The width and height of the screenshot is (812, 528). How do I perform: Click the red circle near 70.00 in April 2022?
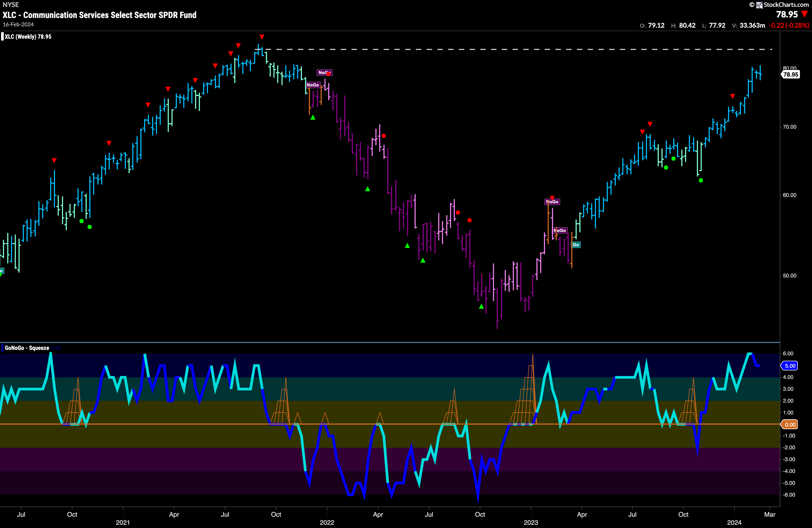click(x=384, y=136)
